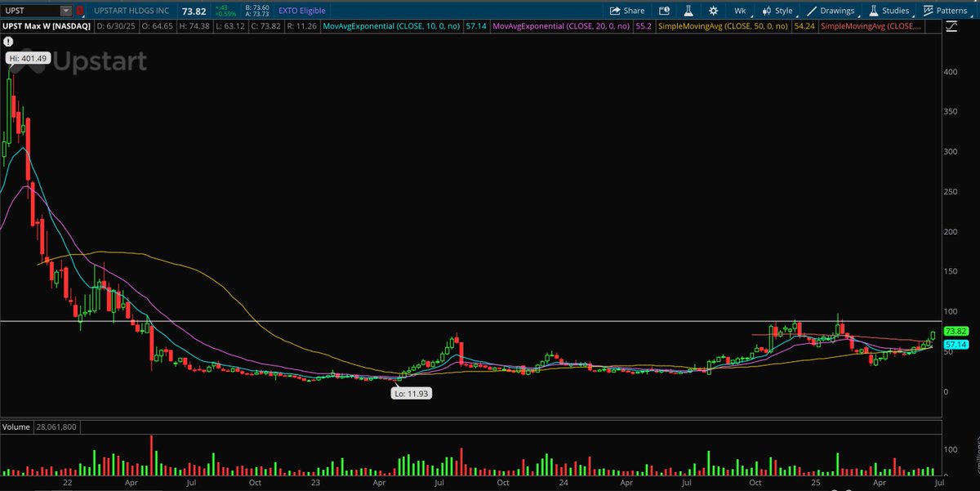Viewport: 980px width, 491px height.
Task: Click the green 73.82 price bubble
Action: click(955, 332)
